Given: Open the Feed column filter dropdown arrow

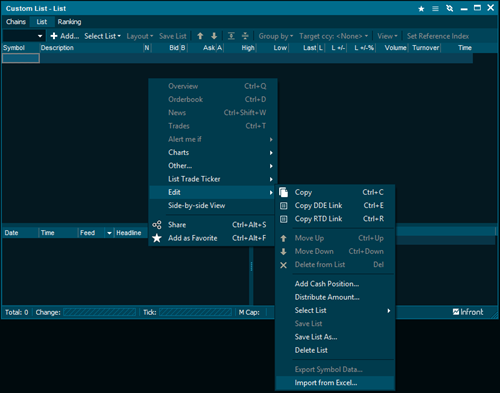Looking at the screenshot, I should click(x=109, y=233).
